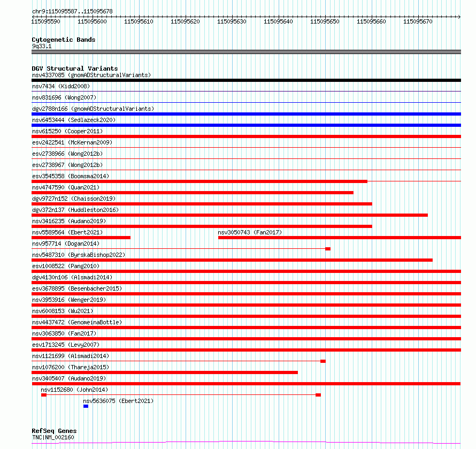Click the chr9:115095587..115095678 region label
This screenshot has width=476, height=449.
[72, 11]
